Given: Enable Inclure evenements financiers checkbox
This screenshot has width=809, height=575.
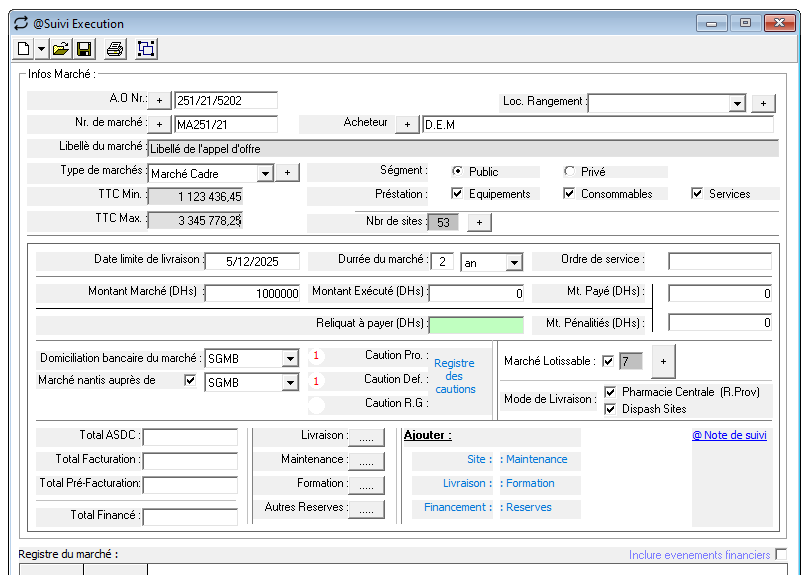Looking at the screenshot, I should click(x=781, y=554).
